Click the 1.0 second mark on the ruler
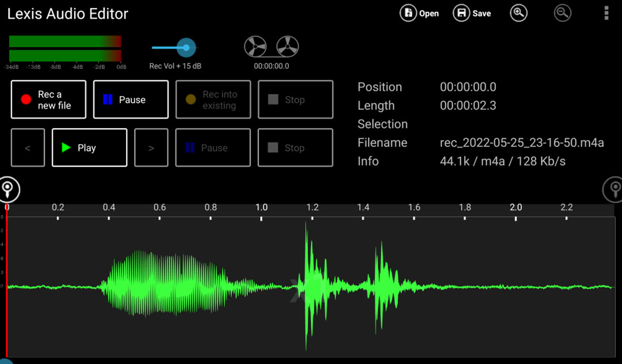The width and height of the screenshot is (622, 364). [x=262, y=207]
